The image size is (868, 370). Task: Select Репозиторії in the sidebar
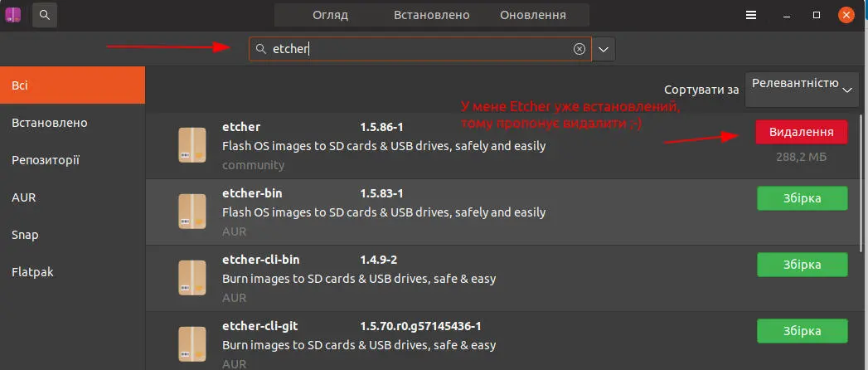click(x=72, y=161)
